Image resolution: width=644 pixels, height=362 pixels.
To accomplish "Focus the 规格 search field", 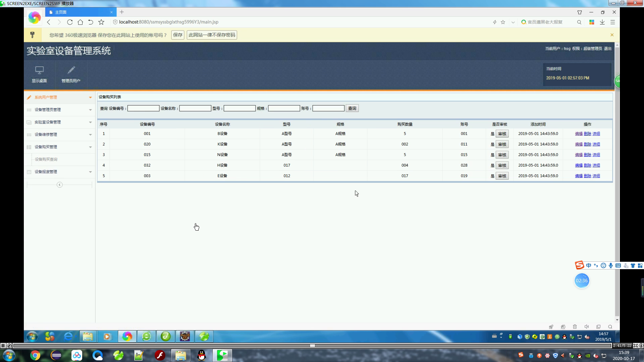I will click(x=284, y=108).
